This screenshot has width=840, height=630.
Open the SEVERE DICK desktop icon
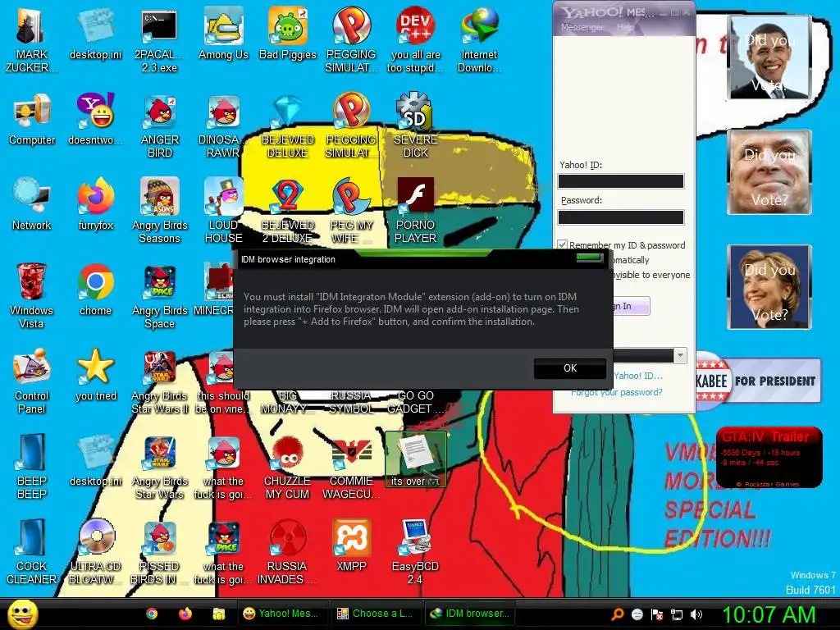coord(416,126)
